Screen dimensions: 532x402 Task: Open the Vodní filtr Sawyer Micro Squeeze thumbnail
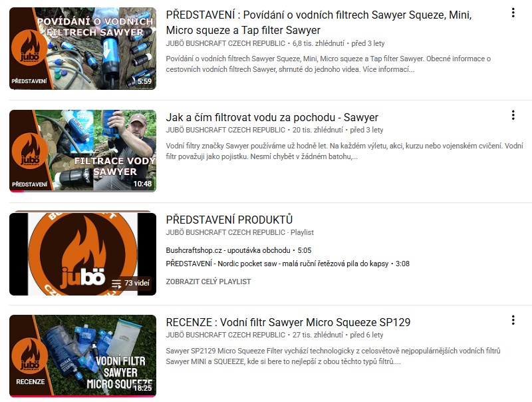tap(82, 356)
